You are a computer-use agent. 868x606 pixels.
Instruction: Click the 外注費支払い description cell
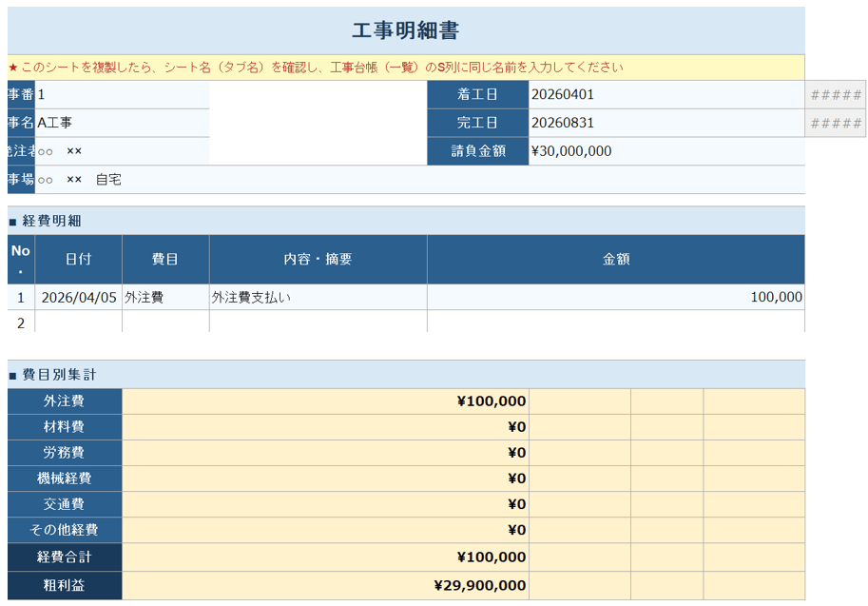[318, 297]
